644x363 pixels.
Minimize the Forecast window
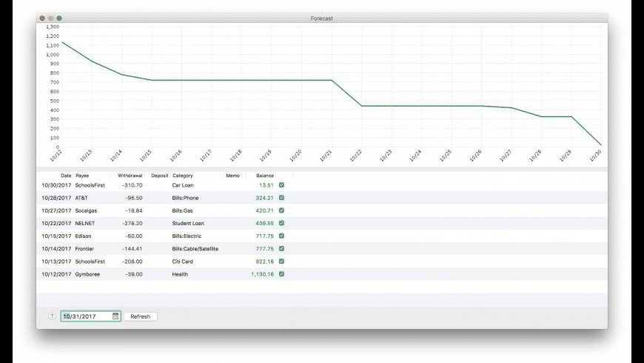click(50, 18)
